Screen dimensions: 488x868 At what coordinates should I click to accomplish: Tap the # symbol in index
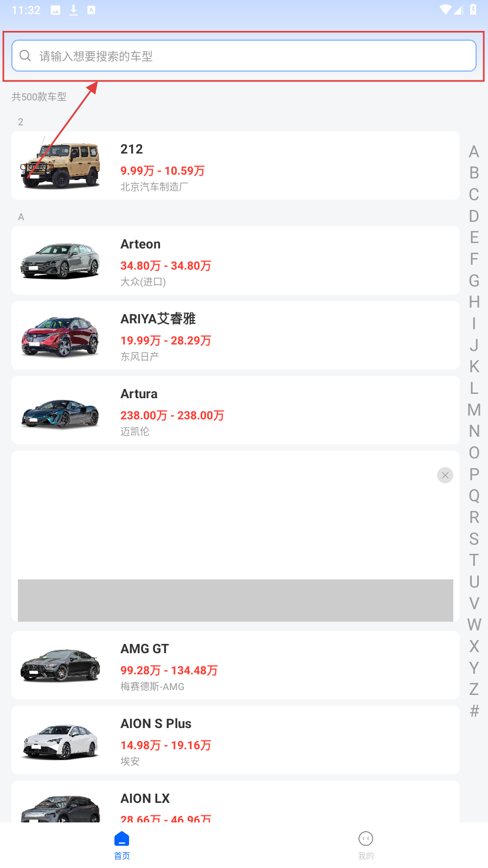coord(474,711)
